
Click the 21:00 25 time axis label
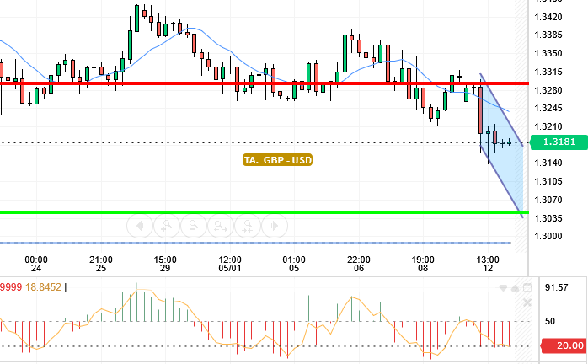101,264
